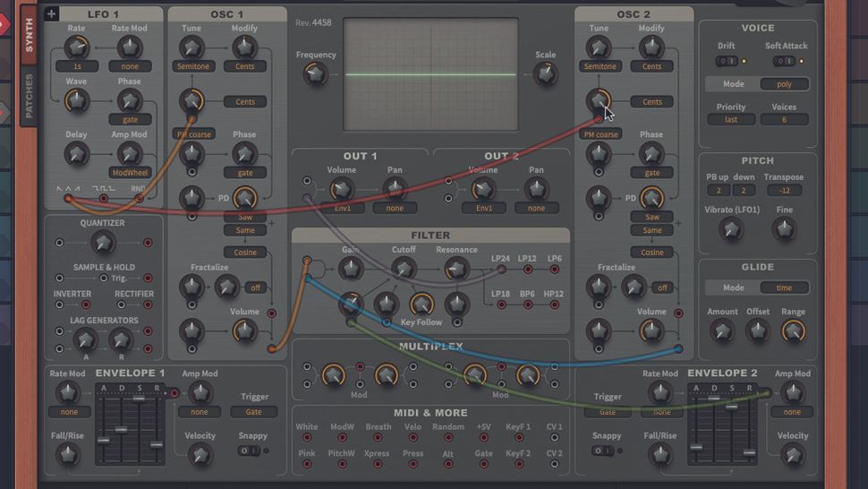Click the OUT 1 Volume knob

point(342,189)
